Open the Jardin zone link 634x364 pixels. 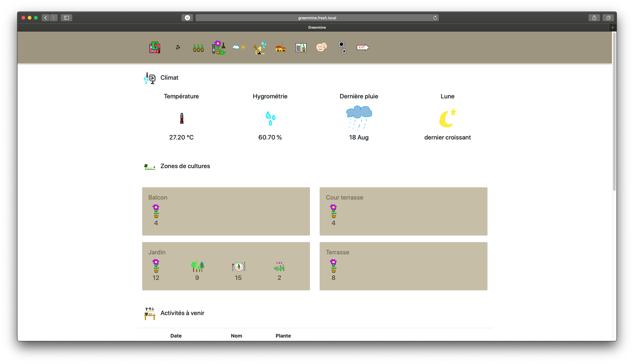157,252
